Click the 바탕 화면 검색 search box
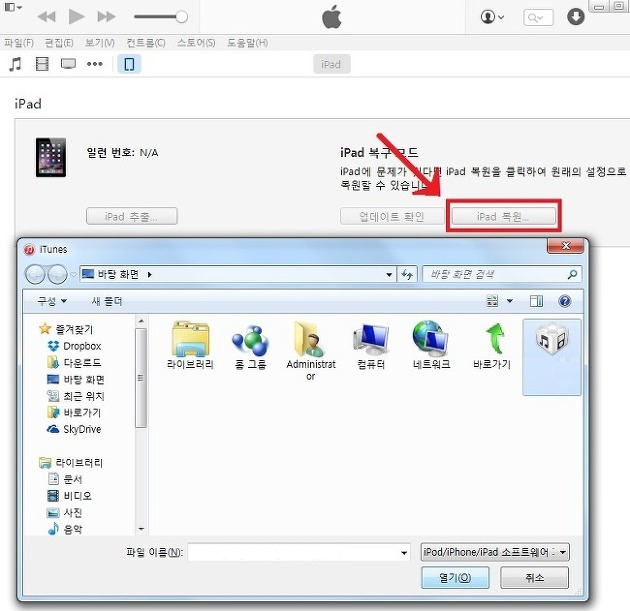The image size is (630, 611). [501, 275]
